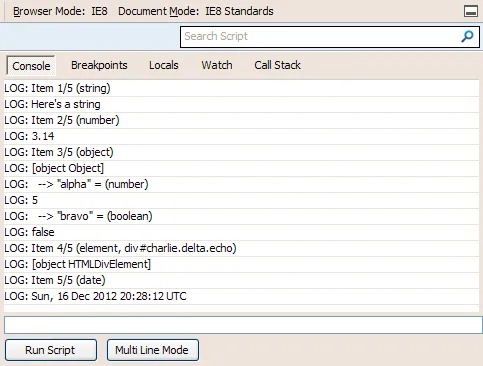Select log line '[object Object]'
Image resolution: width=483 pixels, height=366 pixels.
point(241,168)
